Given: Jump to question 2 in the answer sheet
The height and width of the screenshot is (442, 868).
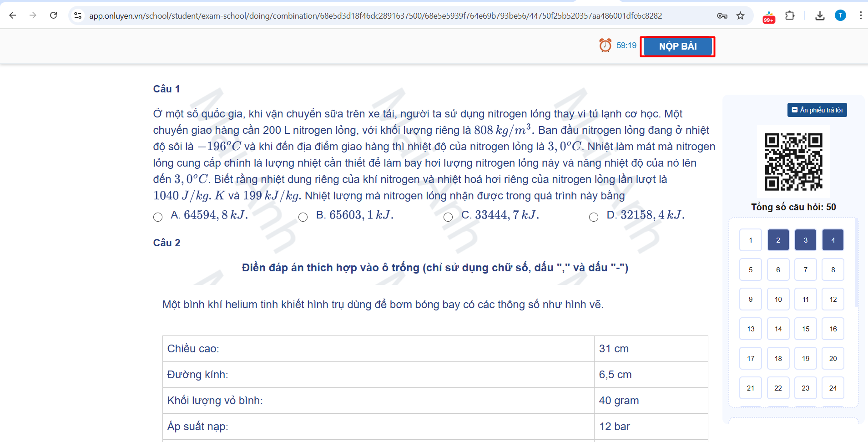Looking at the screenshot, I should [x=778, y=240].
